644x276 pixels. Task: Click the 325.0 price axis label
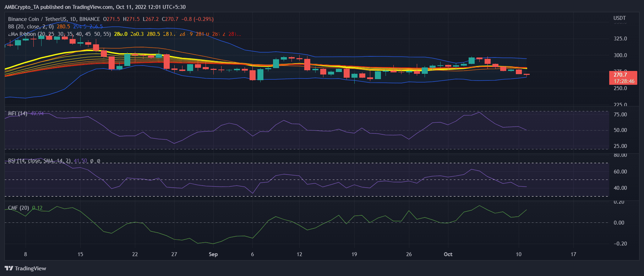point(620,39)
